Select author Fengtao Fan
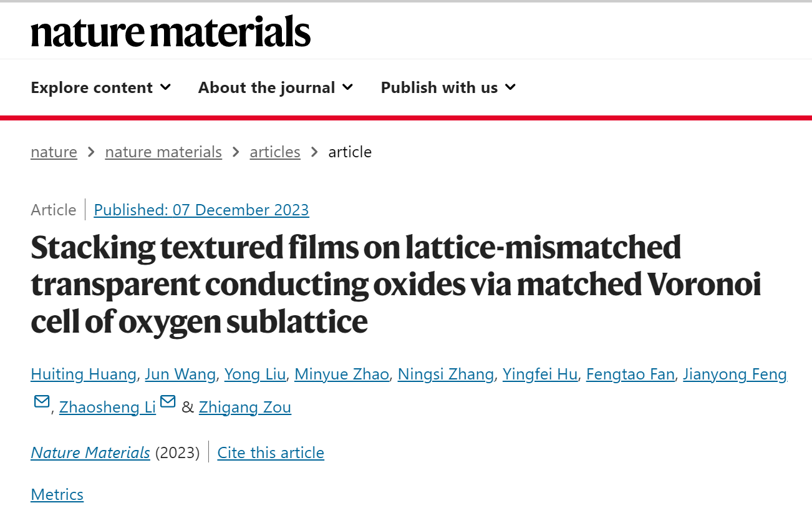Screen dimensions: 812x528 [631, 374]
